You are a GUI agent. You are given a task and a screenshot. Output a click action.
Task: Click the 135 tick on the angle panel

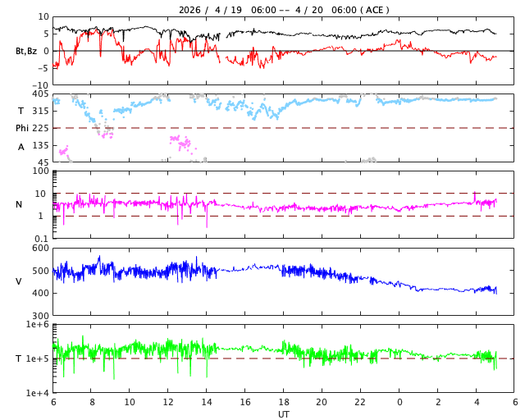tap(39, 145)
